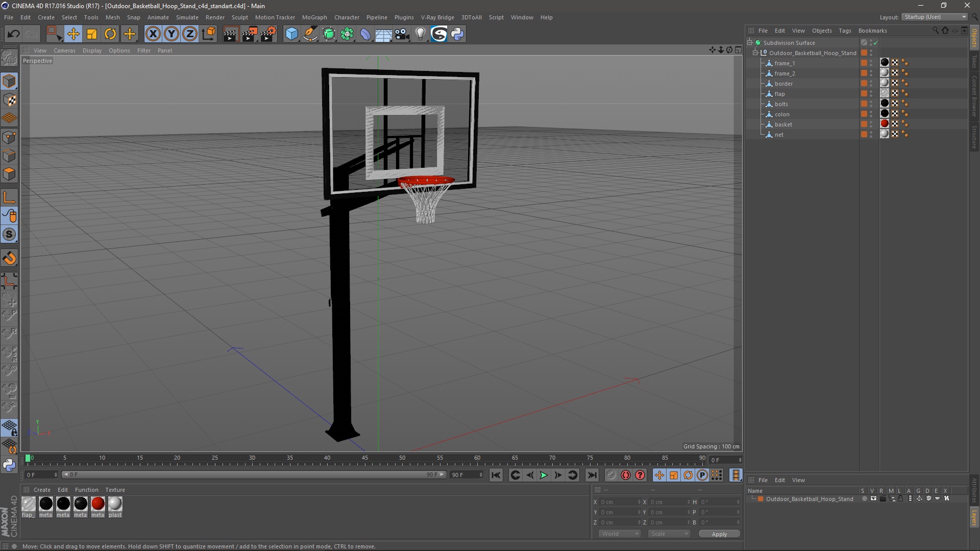Click black material tag on frame_1

click(885, 62)
